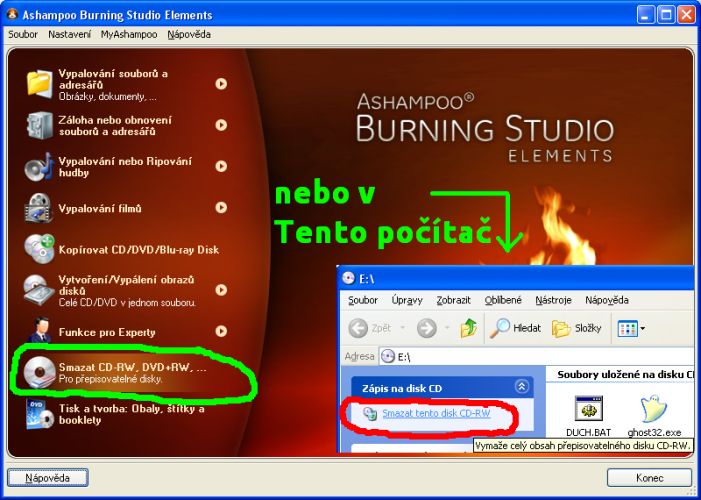The height and width of the screenshot is (500, 701).
Task: Expand arrow for Funkce pro Experty
Action: (x=221, y=331)
